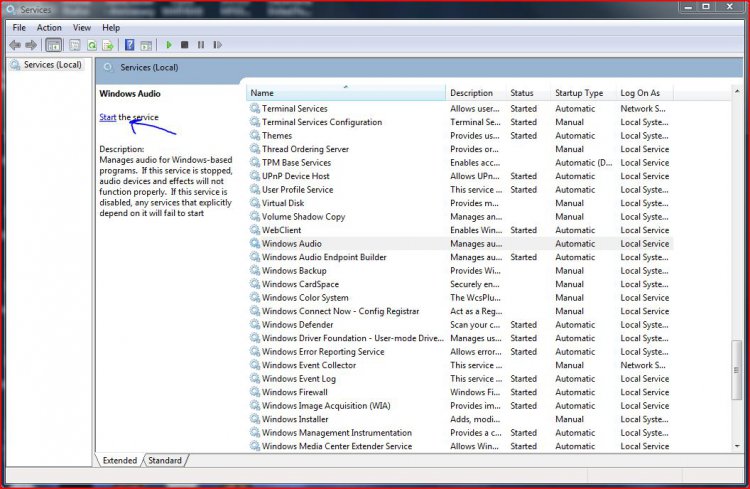750x489 pixels.
Task: Click the gear icon beside Themes
Action: (255, 135)
